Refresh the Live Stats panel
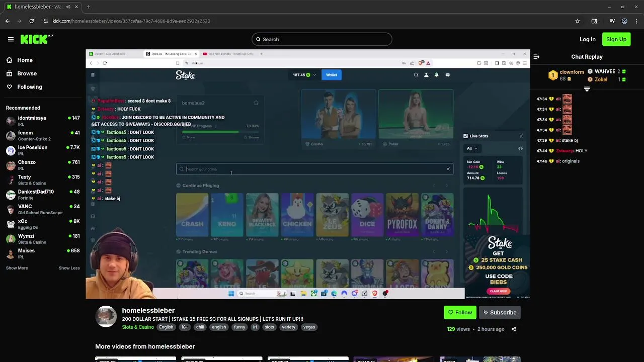This screenshot has width=644, height=362. [520, 148]
